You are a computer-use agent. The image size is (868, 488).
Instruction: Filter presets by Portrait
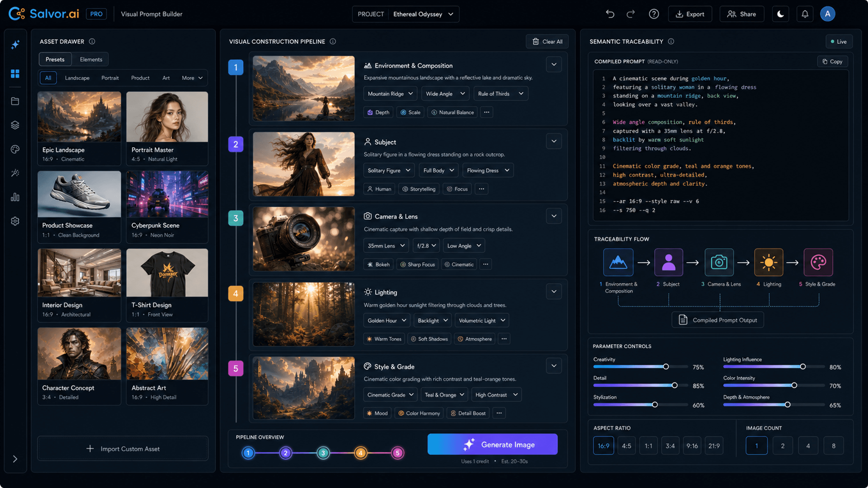point(110,78)
